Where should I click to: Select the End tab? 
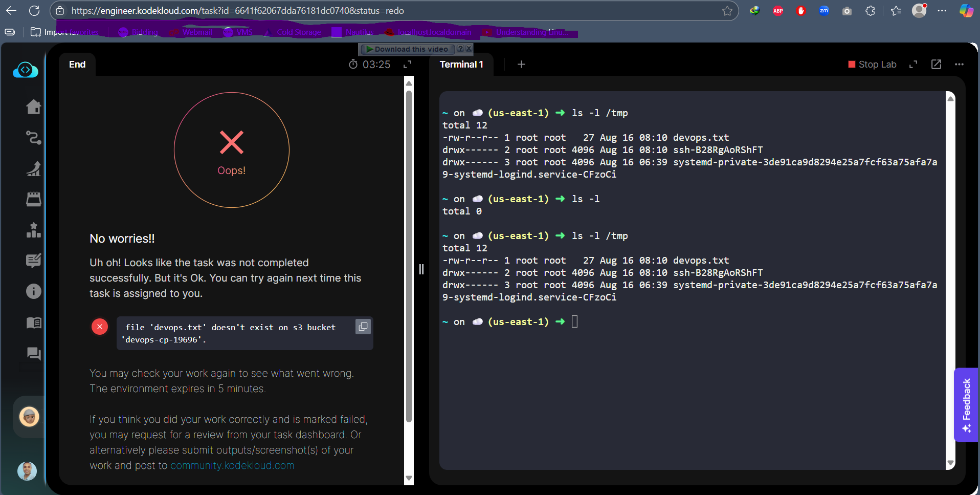tap(77, 64)
